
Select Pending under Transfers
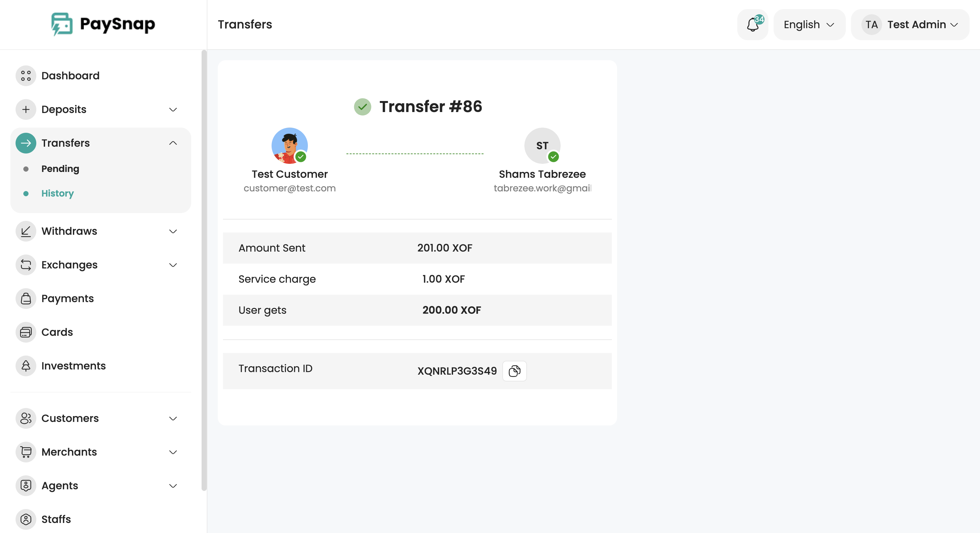tap(60, 168)
